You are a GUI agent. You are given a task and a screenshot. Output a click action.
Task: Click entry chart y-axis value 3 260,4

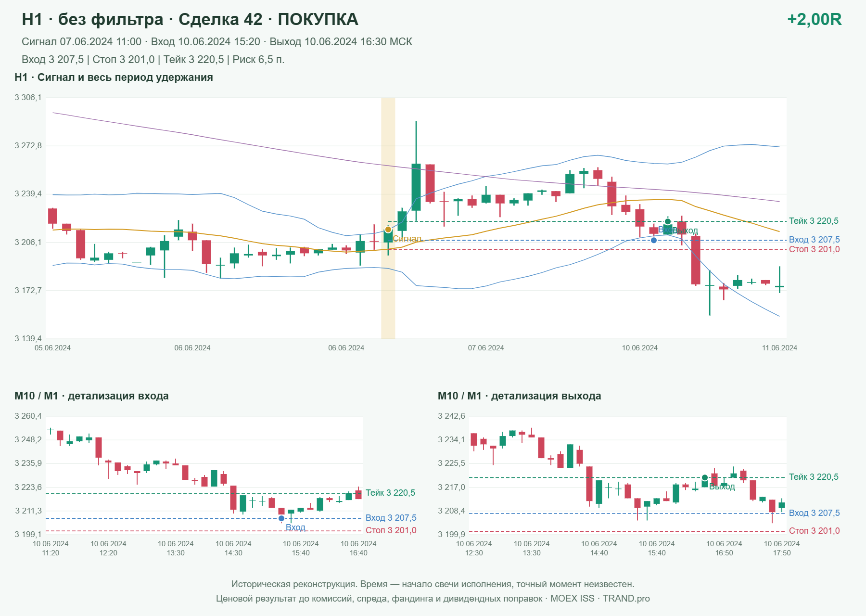[28, 416]
